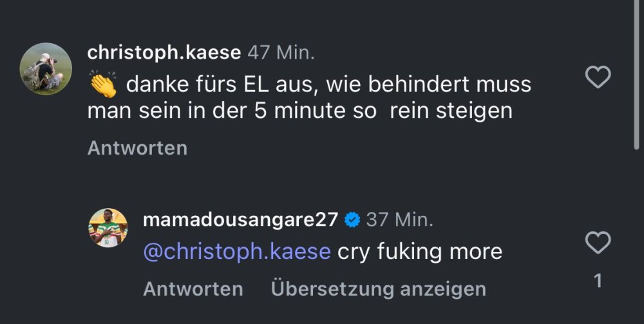This screenshot has height=324, width=644.
Task: Open the mamadousangare27 username link
Action: 240,220
